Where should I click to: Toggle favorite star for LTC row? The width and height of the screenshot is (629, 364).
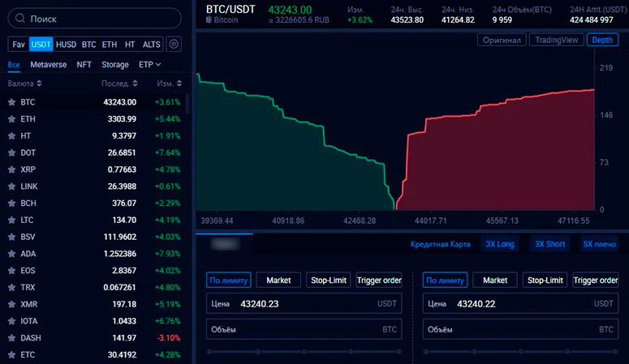[11, 220]
